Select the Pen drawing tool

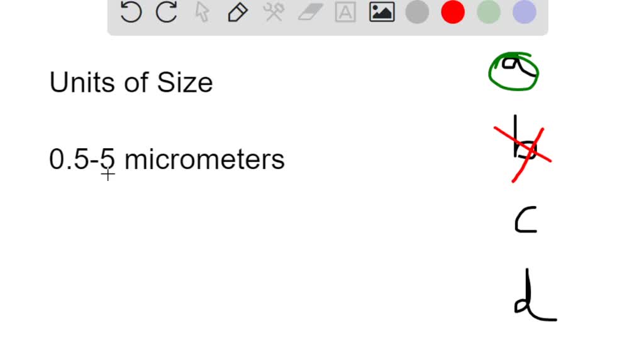click(238, 12)
